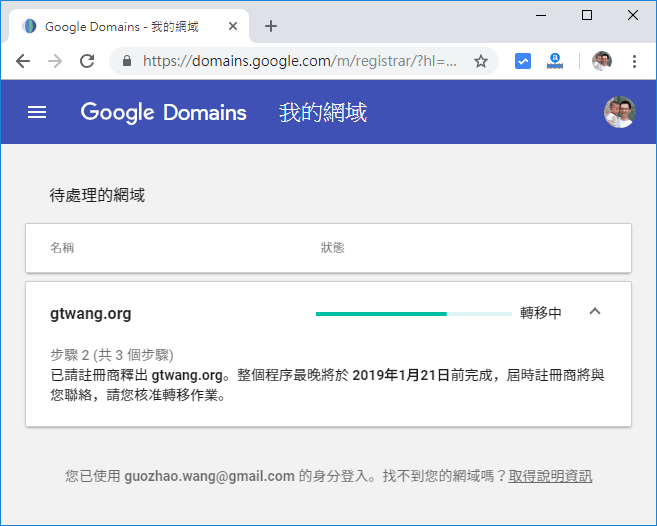Open the Chrome profile avatar in toolbar
657x526 pixels.
click(x=602, y=61)
